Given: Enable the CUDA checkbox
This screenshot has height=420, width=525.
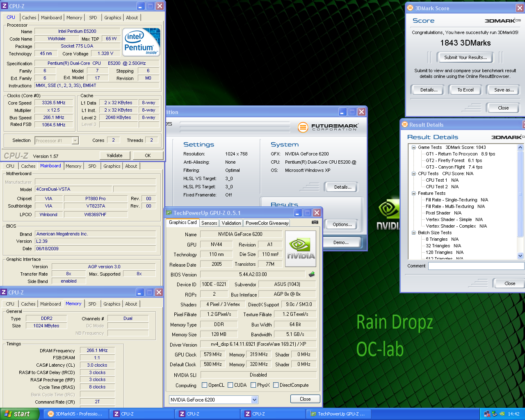Looking at the screenshot, I should (x=231, y=385).
